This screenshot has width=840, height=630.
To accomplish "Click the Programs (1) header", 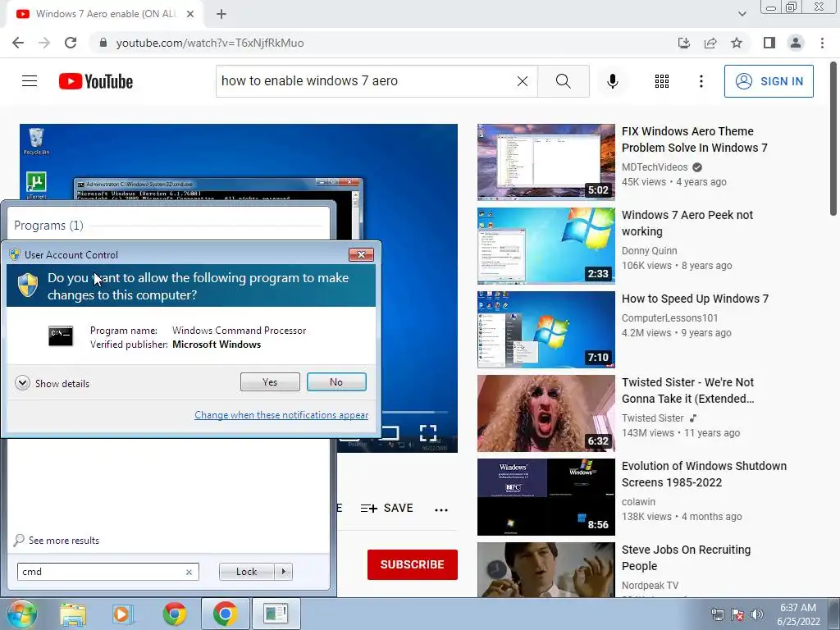I will (48, 226).
